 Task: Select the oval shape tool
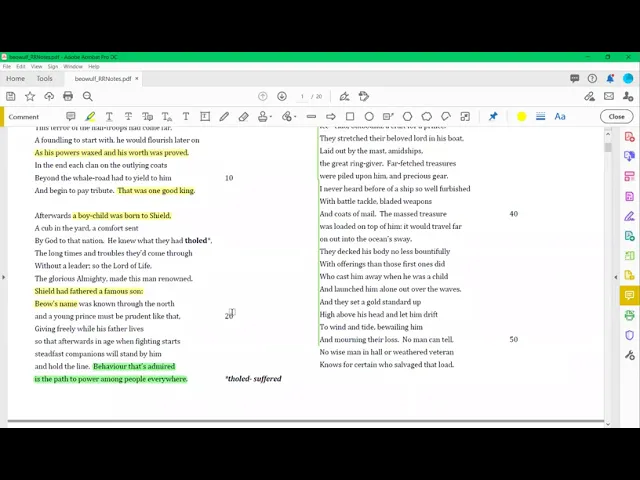(x=369, y=117)
